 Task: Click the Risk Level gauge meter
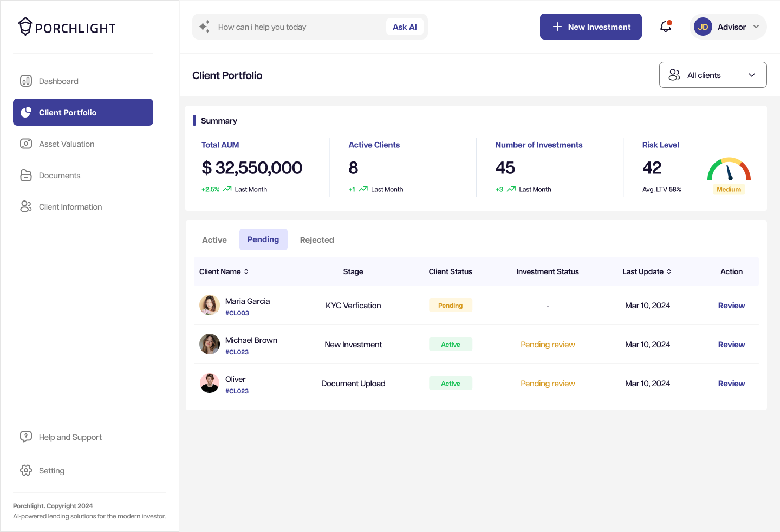tap(729, 170)
